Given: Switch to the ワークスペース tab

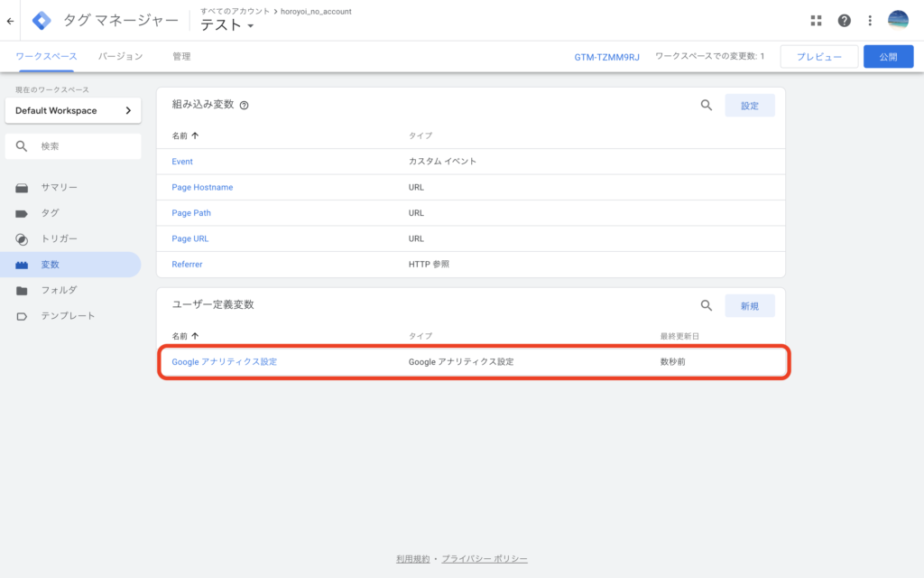Looking at the screenshot, I should (46, 57).
